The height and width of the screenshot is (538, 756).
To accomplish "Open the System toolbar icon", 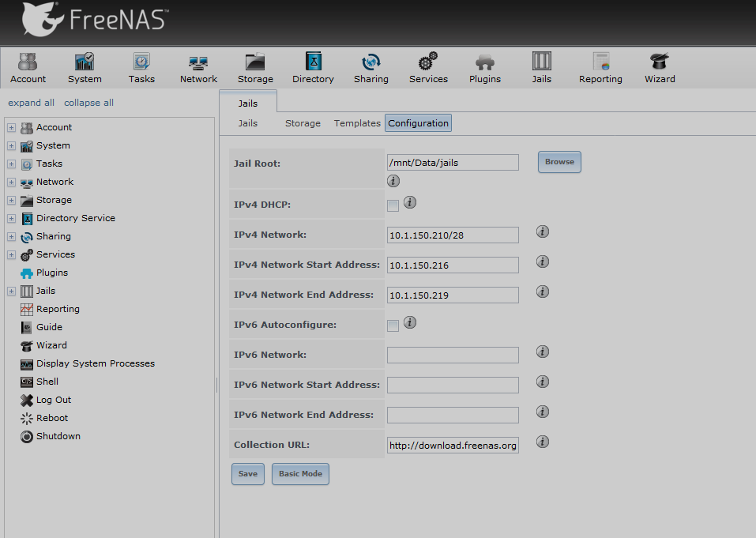I will tap(85, 68).
